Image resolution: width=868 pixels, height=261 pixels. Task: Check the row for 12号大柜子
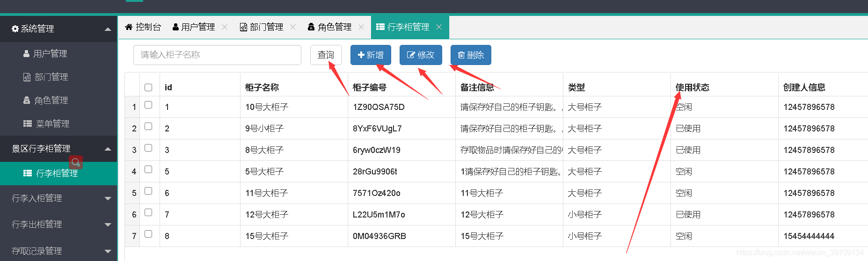pyautogui.click(x=148, y=212)
